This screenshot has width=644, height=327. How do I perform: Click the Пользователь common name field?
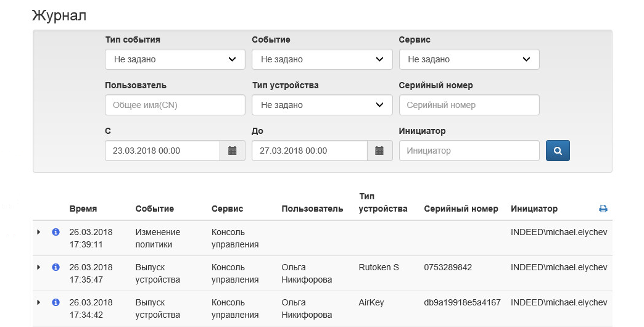(x=175, y=105)
